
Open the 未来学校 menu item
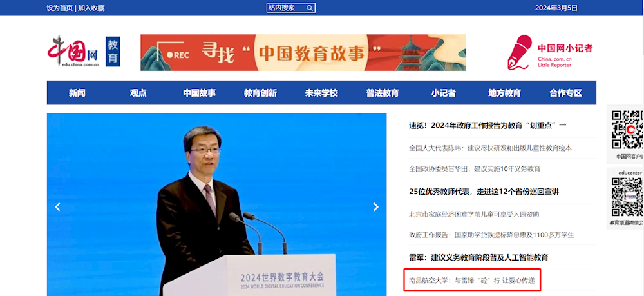click(321, 93)
